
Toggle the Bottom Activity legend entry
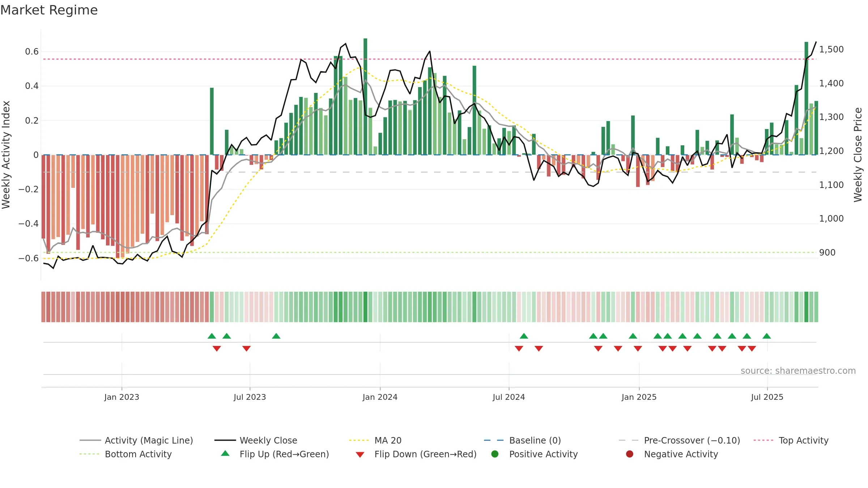(125, 454)
